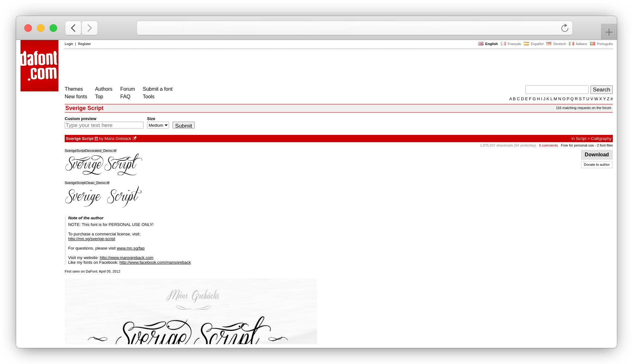Click SverigeScriptDecorated_Demo.ttf file name
This screenshot has height=364, width=633.
coord(91,151)
